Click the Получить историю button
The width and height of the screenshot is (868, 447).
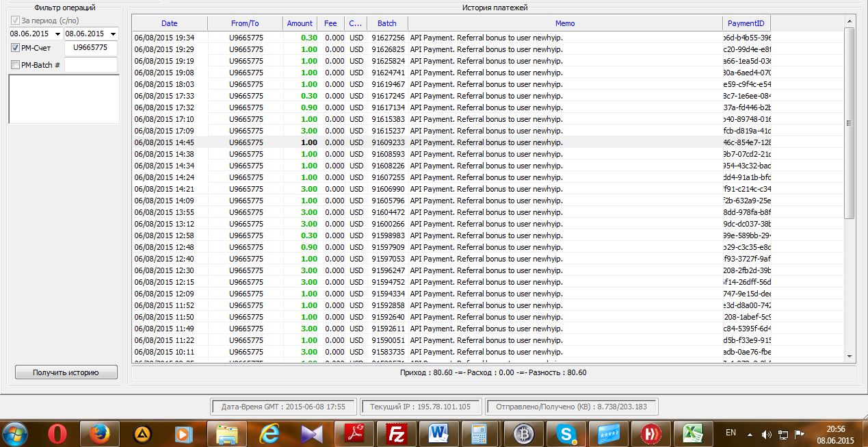click(x=66, y=372)
